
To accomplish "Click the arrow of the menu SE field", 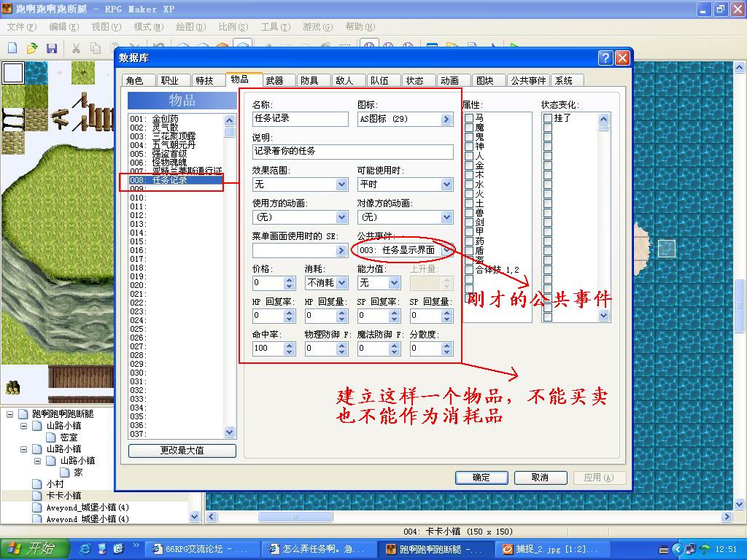I will click(x=341, y=251).
